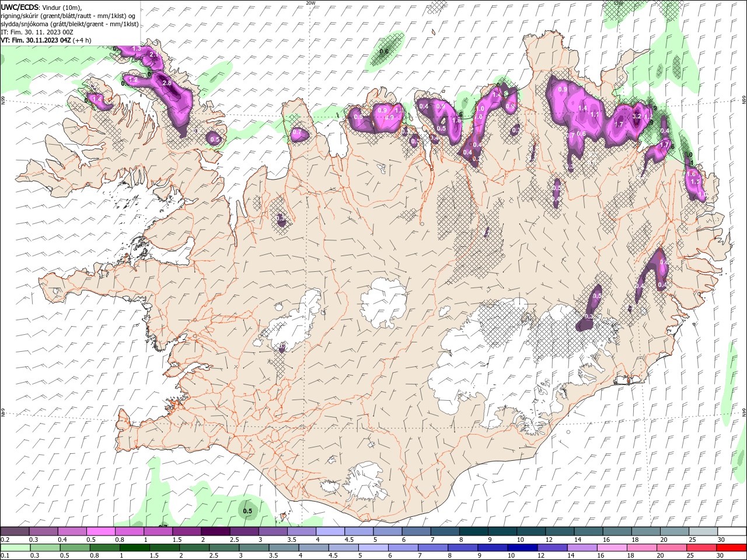
Task: Click the 15W longitude label
Action: [619, 3]
